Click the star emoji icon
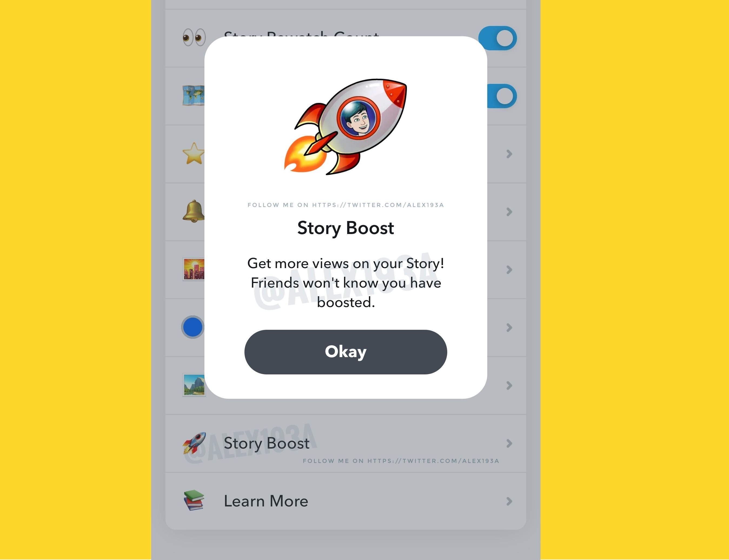This screenshot has height=560, width=729. pos(193,154)
